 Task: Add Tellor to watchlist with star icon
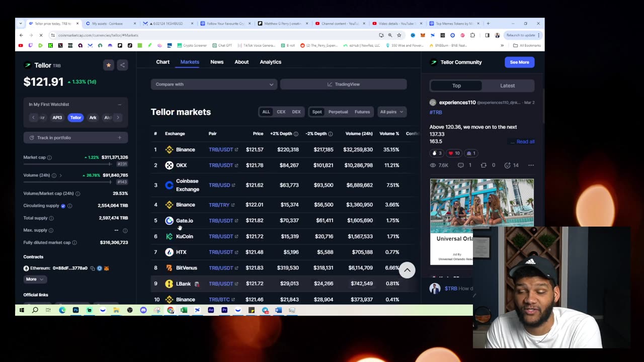(x=108, y=65)
